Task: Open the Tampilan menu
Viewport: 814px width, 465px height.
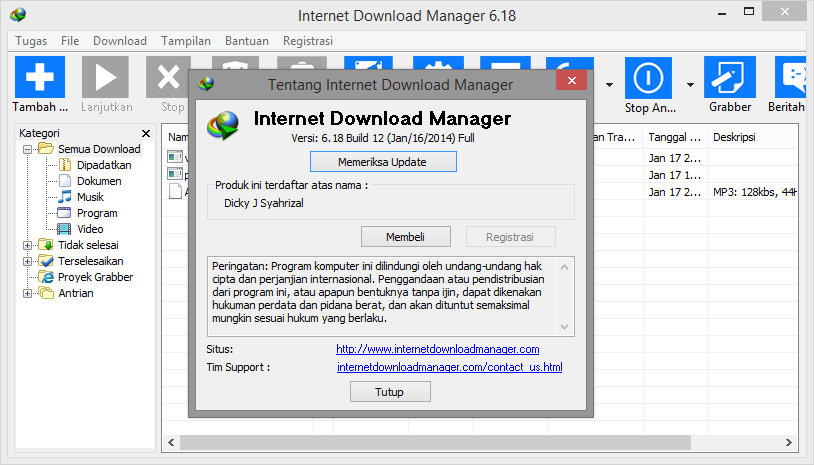Action: pyautogui.click(x=186, y=41)
